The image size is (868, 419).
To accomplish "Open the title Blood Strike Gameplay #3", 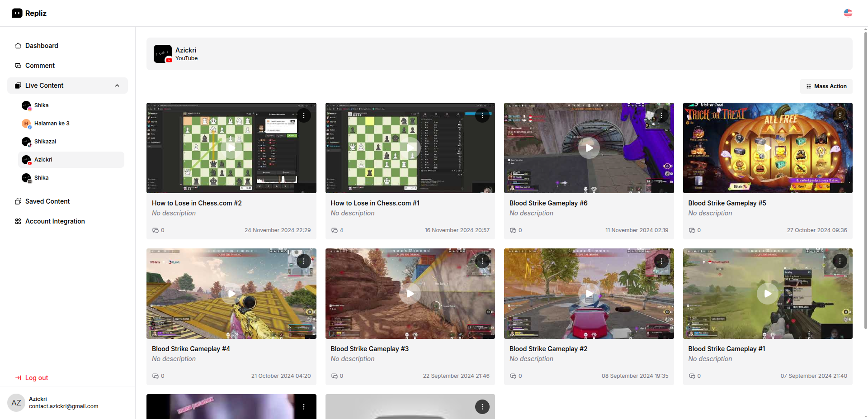I will [369, 349].
